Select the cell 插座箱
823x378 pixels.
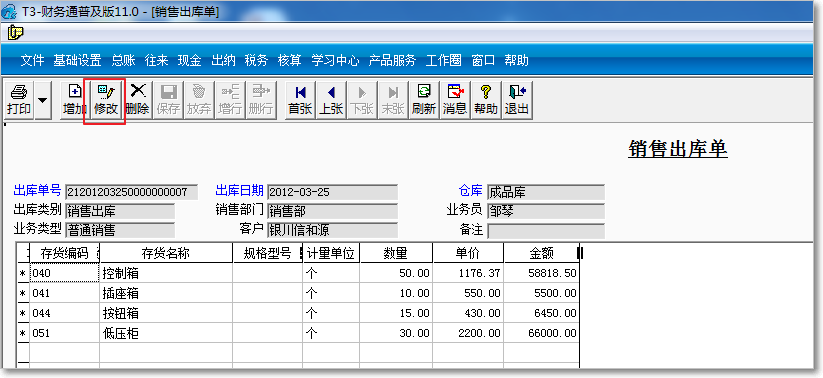[166, 293]
